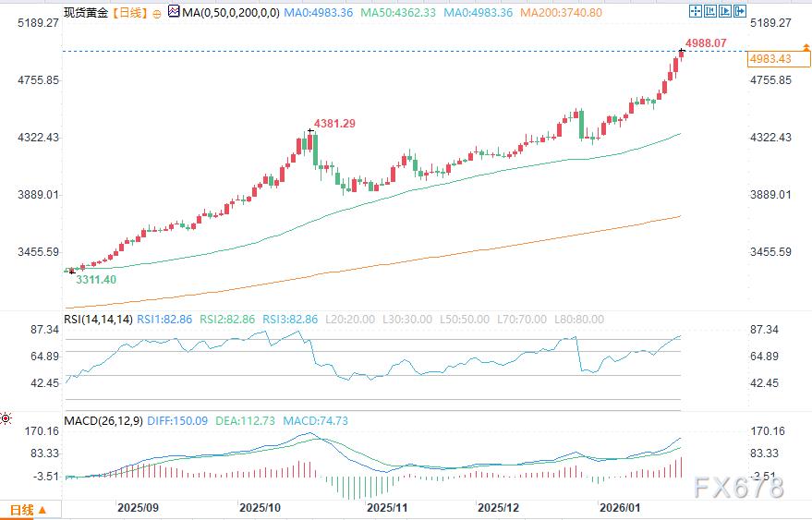Viewport: 812px width, 520px height.
Task: Click the 现货黄金 instrument name
Action: coord(86,14)
